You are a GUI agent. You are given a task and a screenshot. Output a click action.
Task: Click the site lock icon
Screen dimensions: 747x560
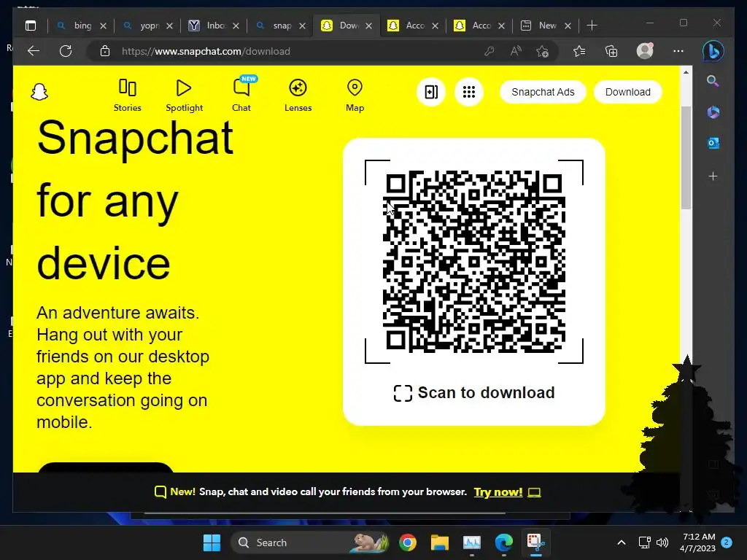point(105,51)
